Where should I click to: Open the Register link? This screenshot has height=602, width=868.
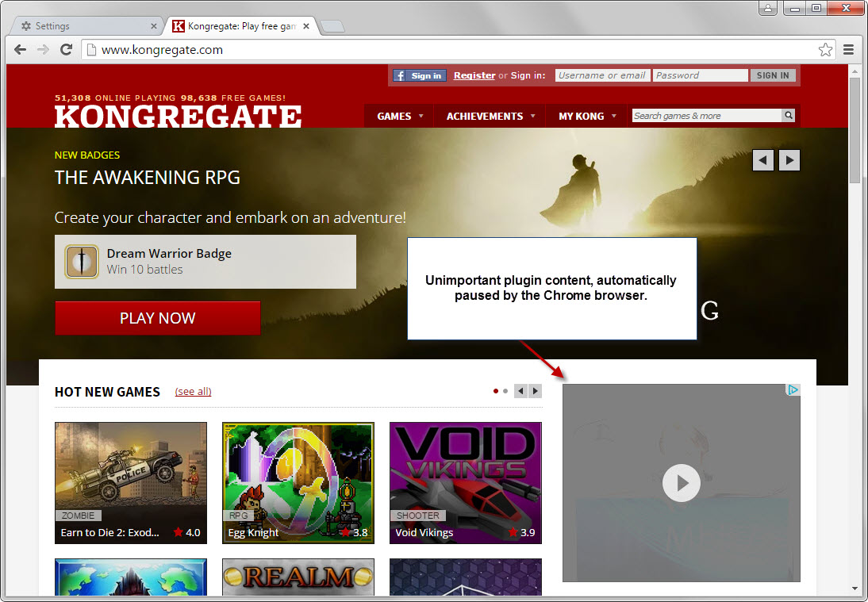(x=474, y=75)
